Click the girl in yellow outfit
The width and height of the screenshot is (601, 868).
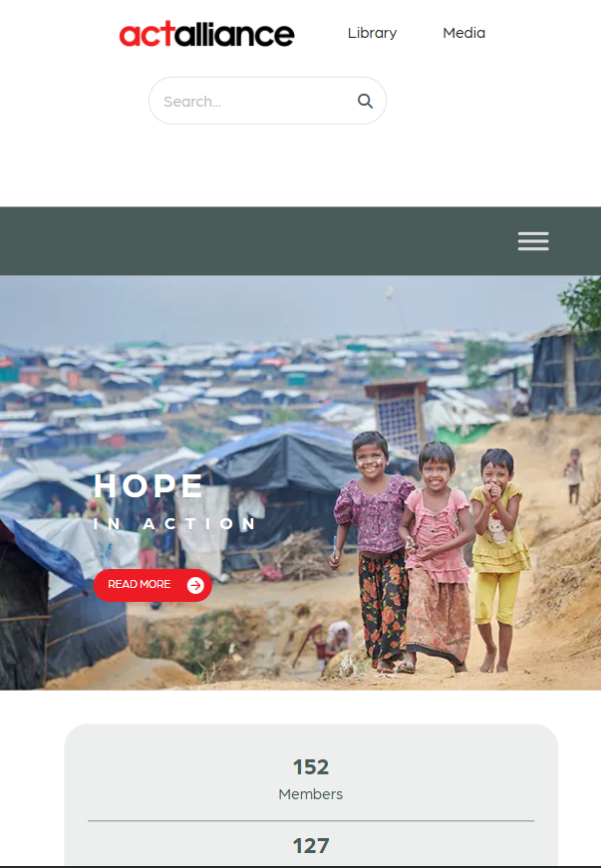(498, 559)
